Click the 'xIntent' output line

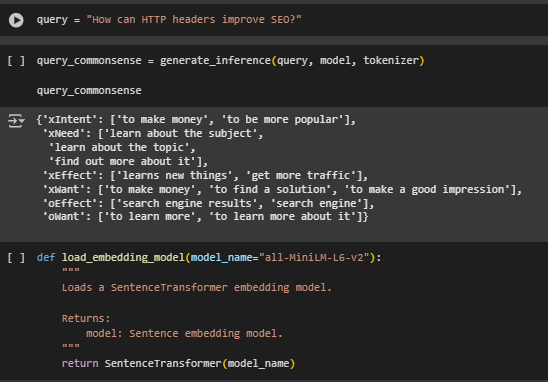(x=196, y=120)
